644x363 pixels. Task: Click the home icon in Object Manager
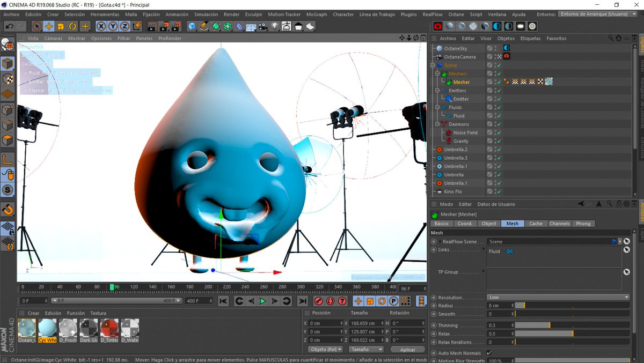(618, 38)
